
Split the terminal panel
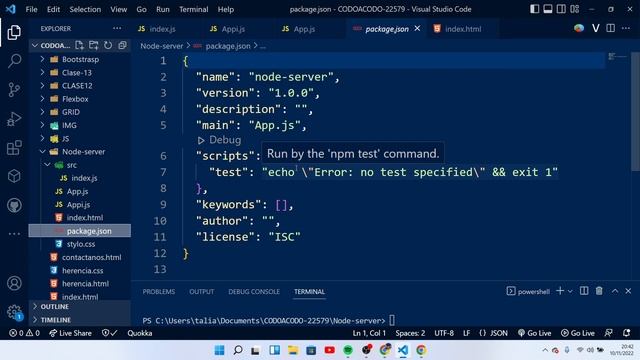pos(584,291)
